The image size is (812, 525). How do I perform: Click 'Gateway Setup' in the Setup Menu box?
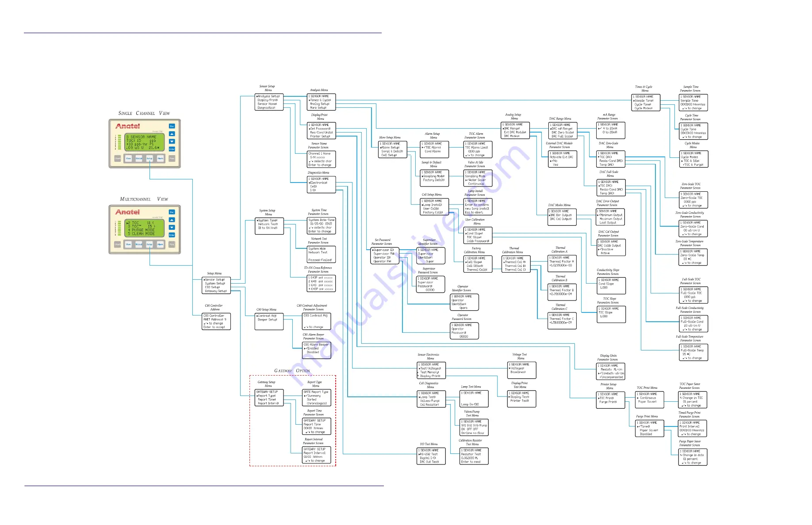pyautogui.click(x=216, y=291)
